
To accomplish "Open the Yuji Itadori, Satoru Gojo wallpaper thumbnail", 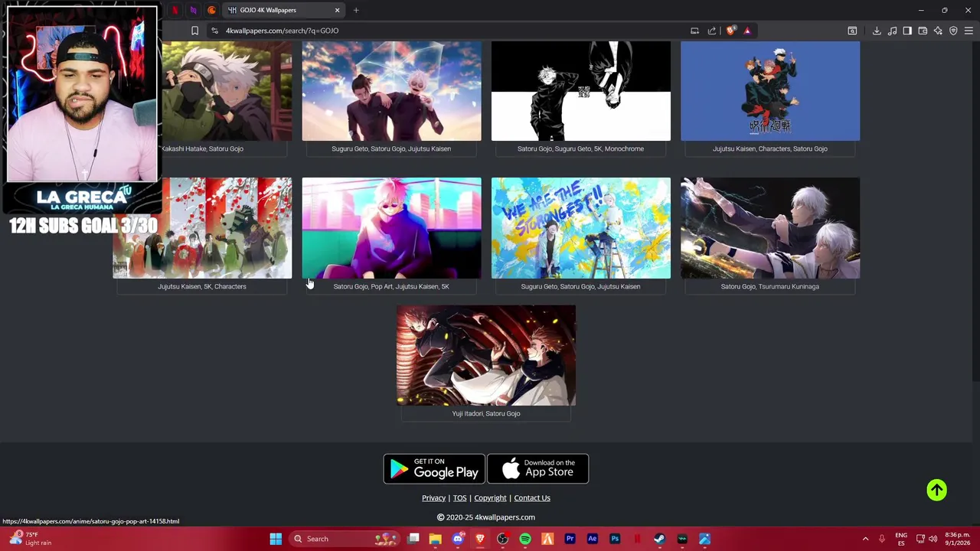I will click(x=486, y=355).
